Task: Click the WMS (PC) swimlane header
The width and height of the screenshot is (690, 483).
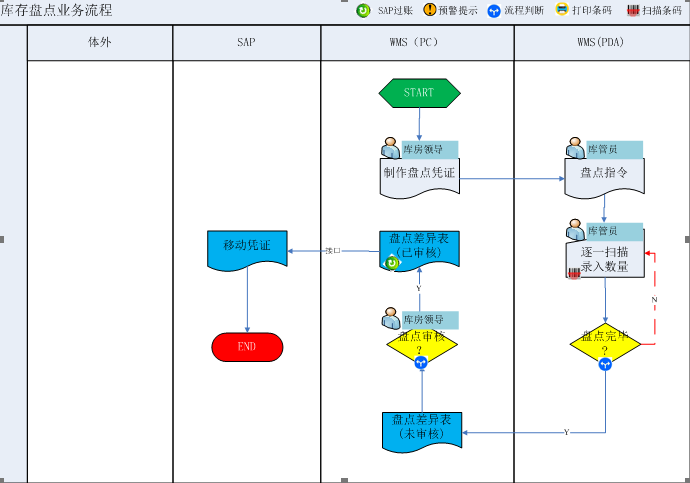Action: 417,42
